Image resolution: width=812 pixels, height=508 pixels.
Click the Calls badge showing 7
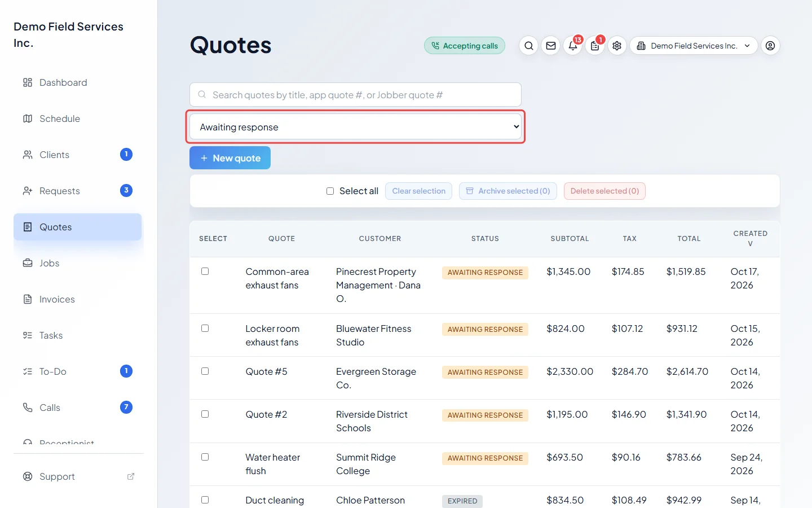pyautogui.click(x=126, y=407)
